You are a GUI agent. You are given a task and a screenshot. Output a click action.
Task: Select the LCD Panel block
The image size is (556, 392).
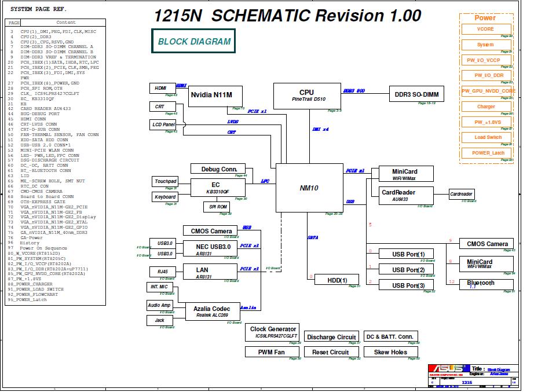tap(162, 124)
